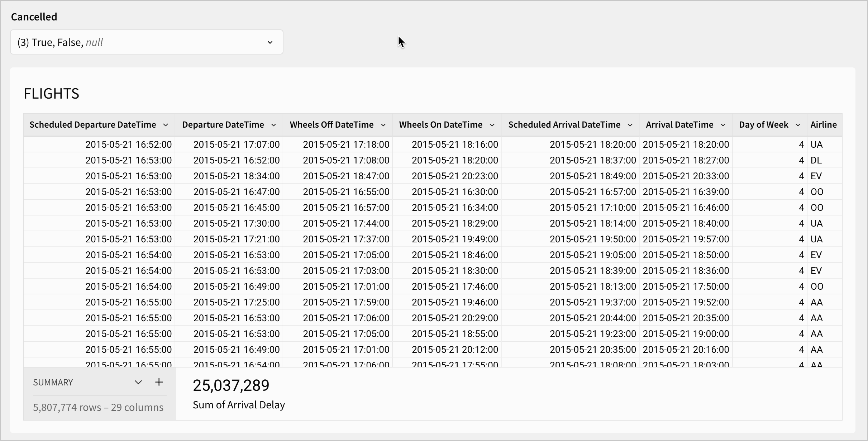Open Wheels Off DateTime column menu arrow
The height and width of the screenshot is (441, 868).
tap(383, 125)
